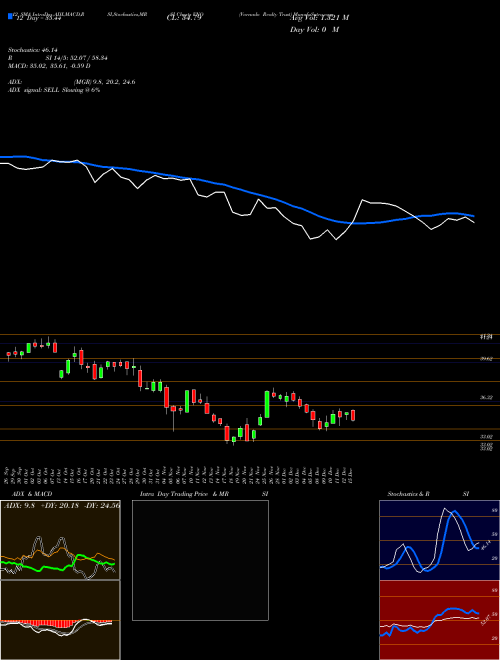This screenshot has width=500, height=660.
Task: Select the '12 Day = 33.44' readout
Action: (39, 19)
